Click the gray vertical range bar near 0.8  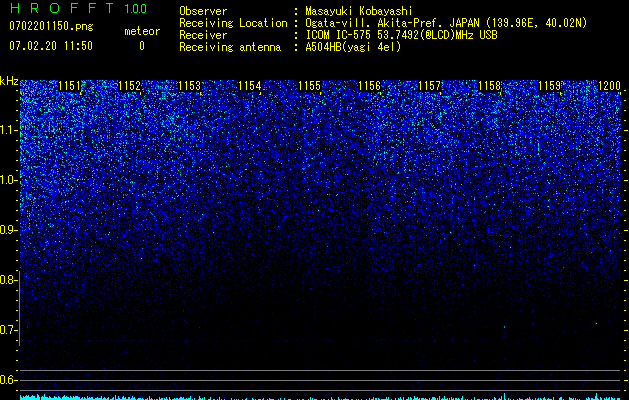pyautogui.click(x=19, y=308)
